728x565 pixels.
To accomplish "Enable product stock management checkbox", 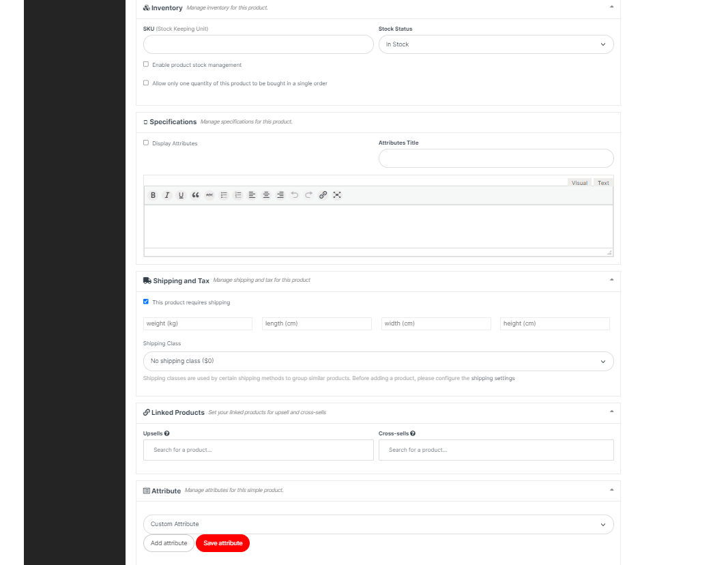I will [x=146, y=65].
